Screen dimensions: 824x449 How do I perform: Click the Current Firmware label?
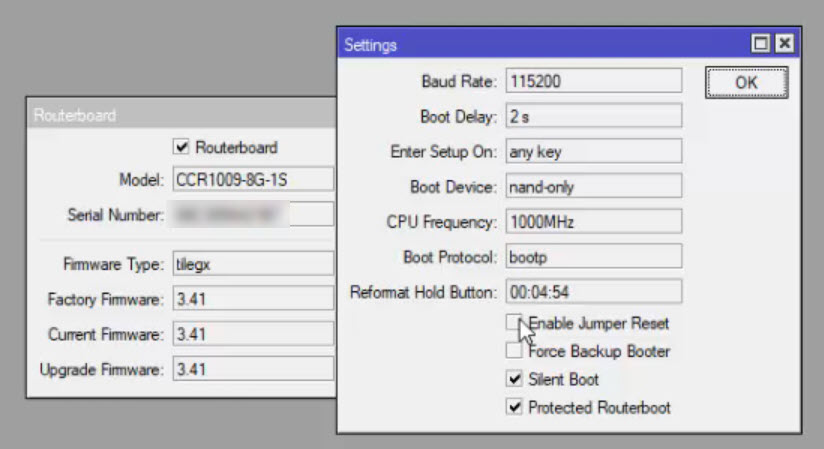pyautogui.click(x=106, y=334)
